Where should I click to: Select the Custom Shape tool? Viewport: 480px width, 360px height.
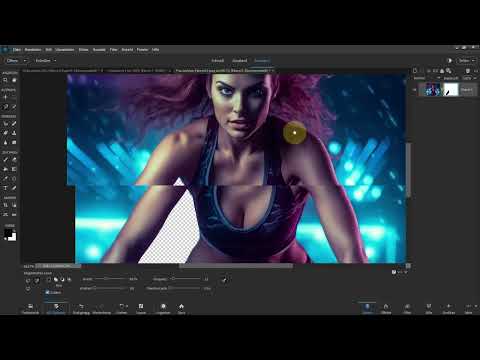(14, 178)
